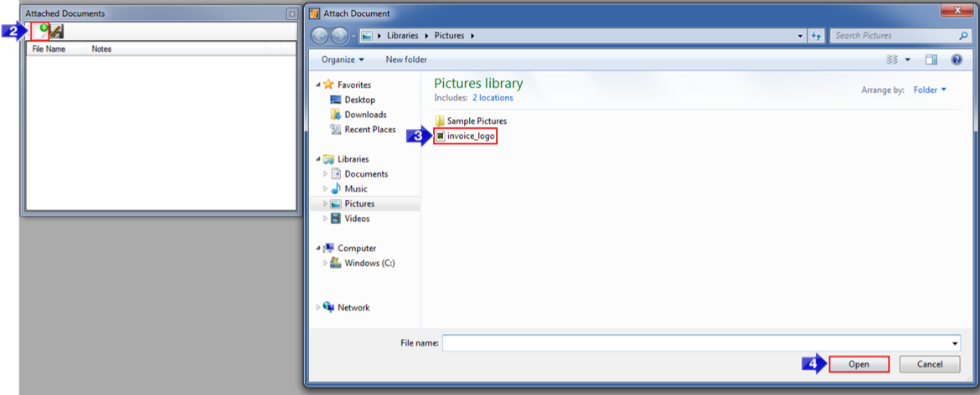Image resolution: width=980 pixels, height=395 pixels.
Task: Click the Open button
Action: click(x=859, y=364)
